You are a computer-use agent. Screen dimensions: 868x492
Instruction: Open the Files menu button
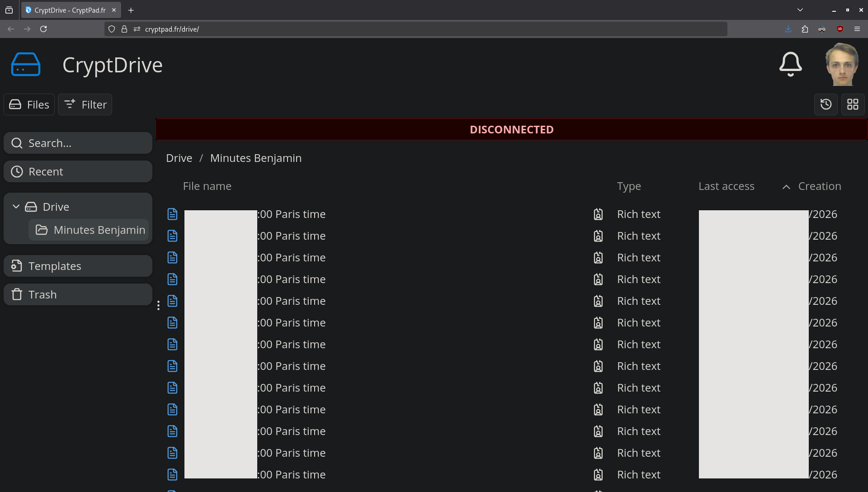29,104
